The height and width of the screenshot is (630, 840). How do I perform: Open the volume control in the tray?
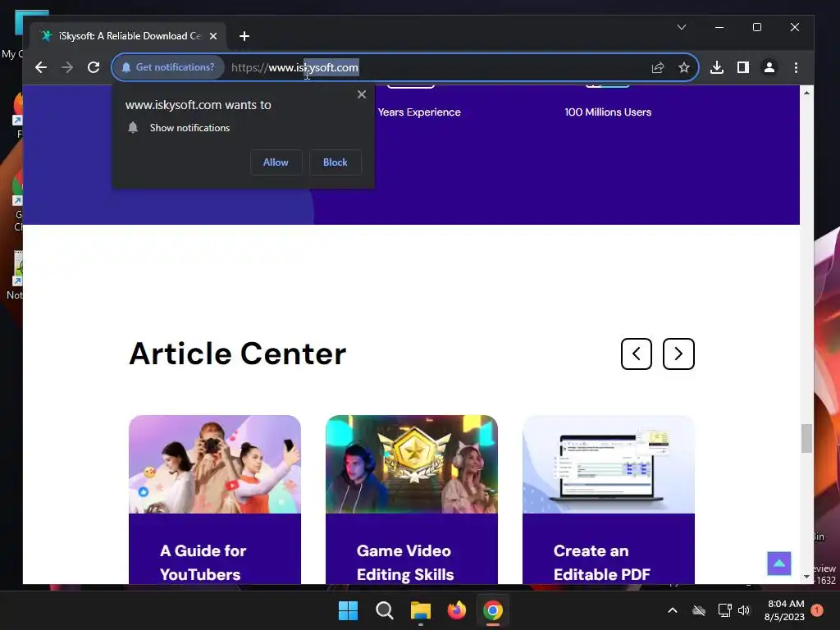click(x=744, y=610)
